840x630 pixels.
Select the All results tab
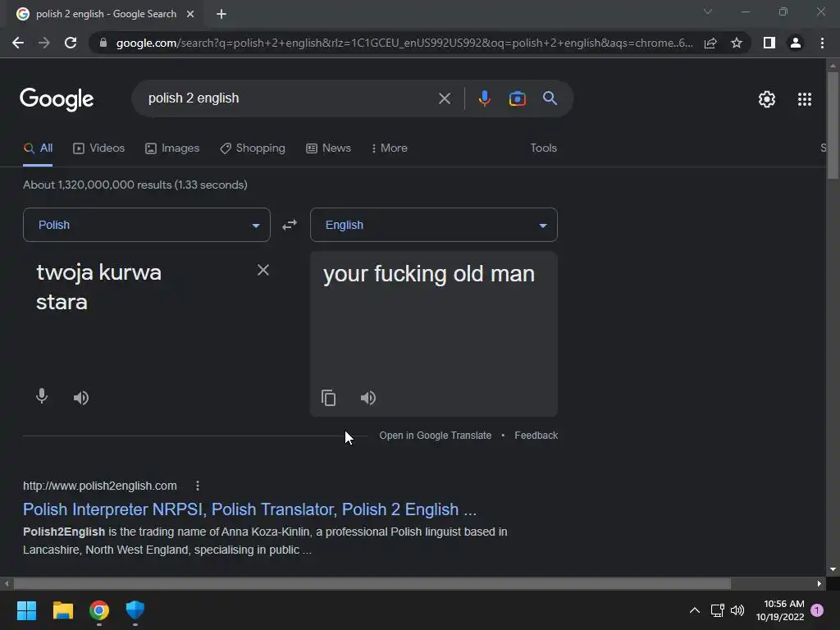coord(38,148)
